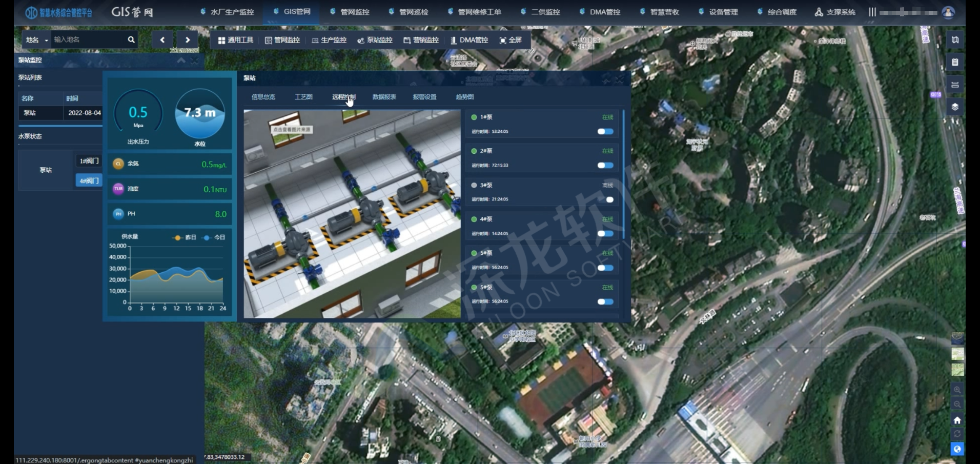Click the user avatar icon in top bar

click(948, 12)
